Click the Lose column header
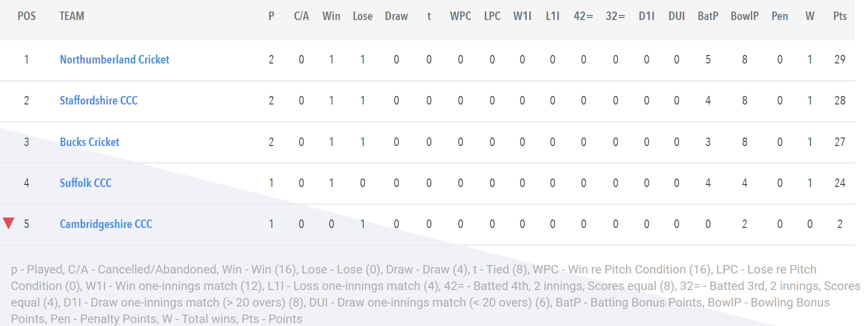 point(363,16)
